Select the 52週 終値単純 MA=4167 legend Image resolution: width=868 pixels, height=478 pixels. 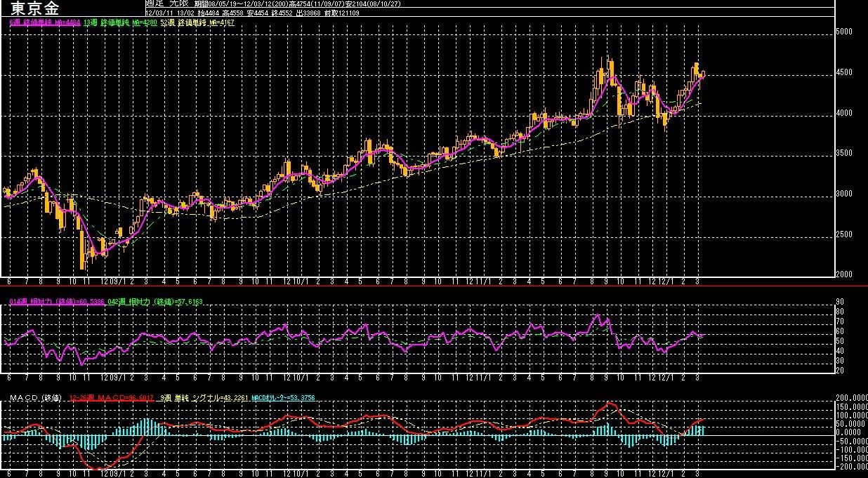197,22
